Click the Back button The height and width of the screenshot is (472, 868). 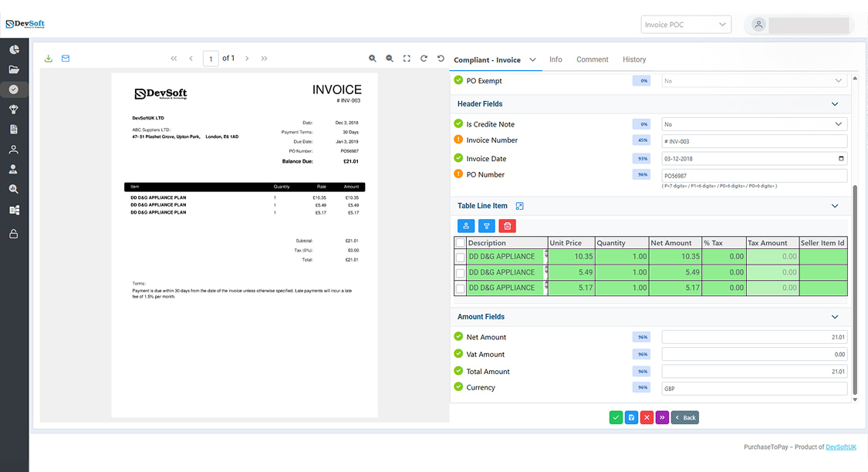[685, 417]
